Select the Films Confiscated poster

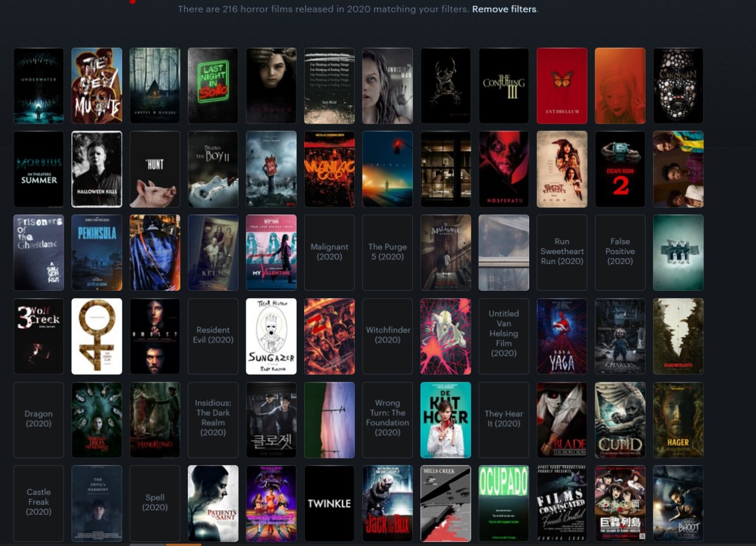tap(562, 503)
